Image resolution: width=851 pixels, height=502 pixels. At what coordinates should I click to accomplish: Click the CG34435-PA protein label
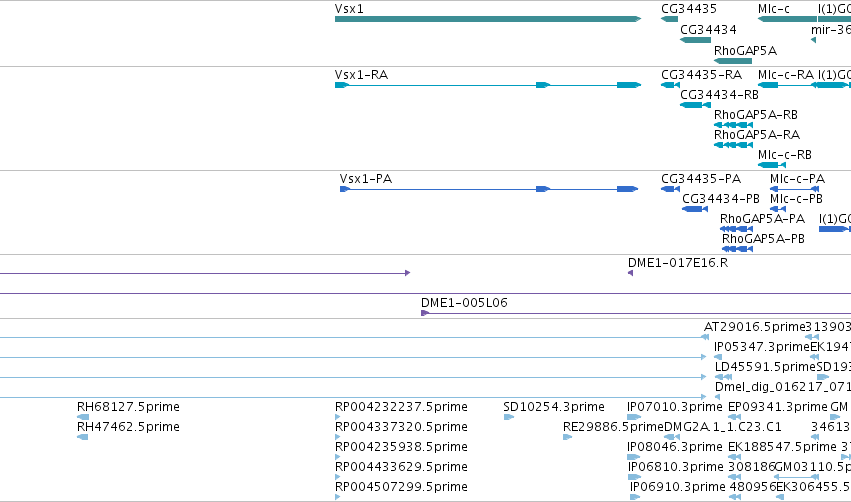(x=701, y=179)
